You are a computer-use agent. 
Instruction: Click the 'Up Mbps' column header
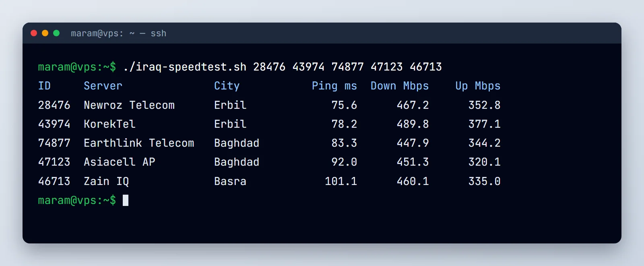[x=478, y=86]
